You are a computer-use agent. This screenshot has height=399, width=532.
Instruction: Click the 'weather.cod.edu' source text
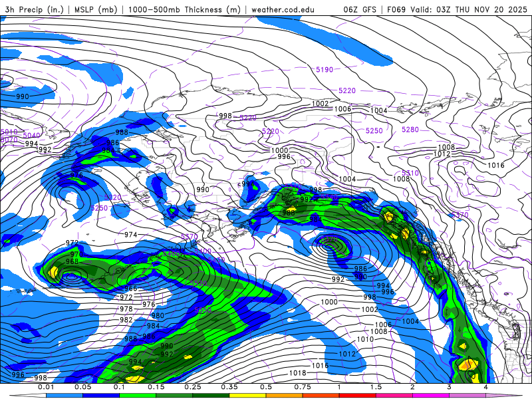coord(283,9)
